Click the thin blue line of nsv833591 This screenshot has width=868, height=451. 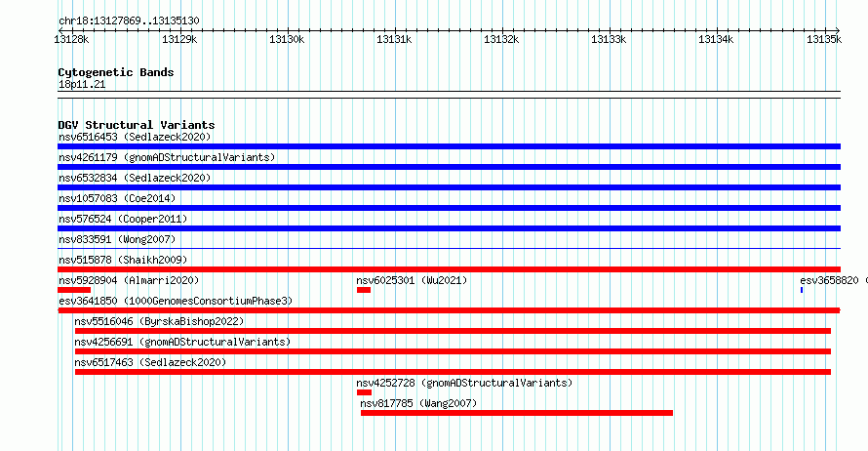(449, 248)
